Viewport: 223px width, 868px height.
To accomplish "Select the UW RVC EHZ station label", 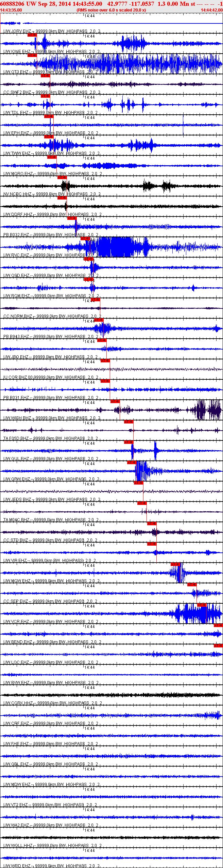I will coord(51,255).
